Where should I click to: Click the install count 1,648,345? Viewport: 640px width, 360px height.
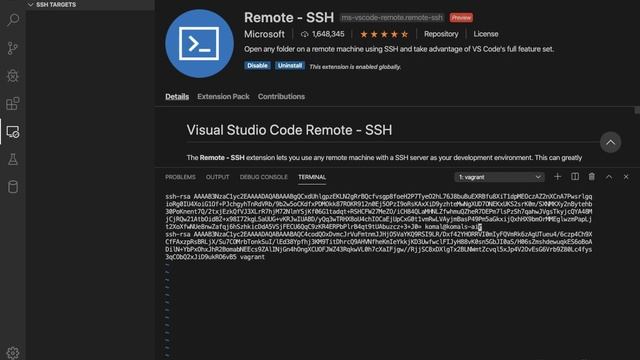coord(323,34)
